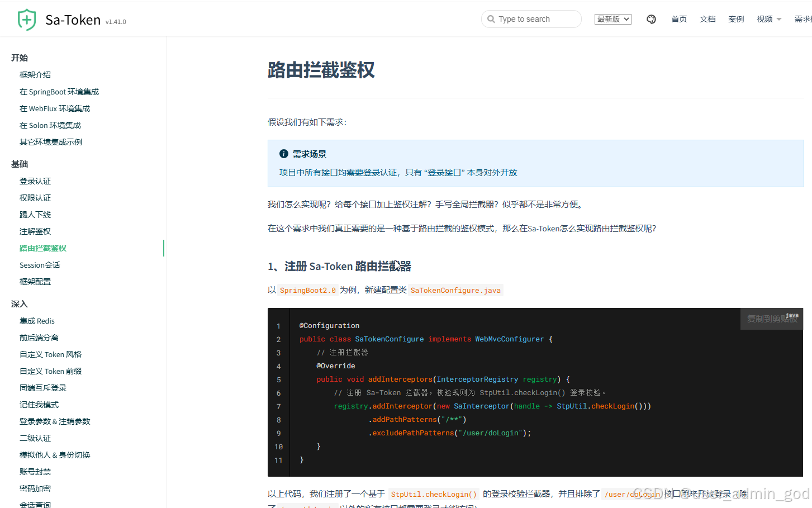This screenshot has height=508, width=812.
Task: Click heading 1、注册 Sa-Token 路由拦截器
Action: click(339, 266)
